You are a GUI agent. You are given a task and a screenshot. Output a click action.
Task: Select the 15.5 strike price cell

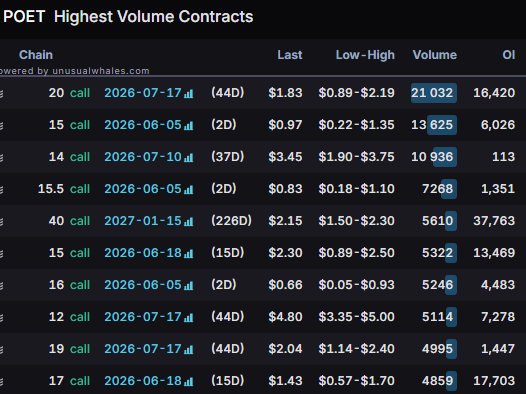(x=51, y=189)
